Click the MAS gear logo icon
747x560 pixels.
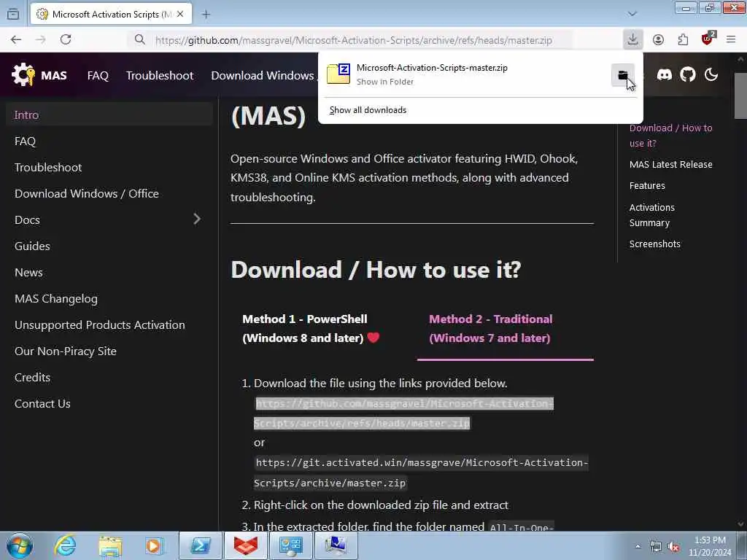pyautogui.click(x=23, y=75)
